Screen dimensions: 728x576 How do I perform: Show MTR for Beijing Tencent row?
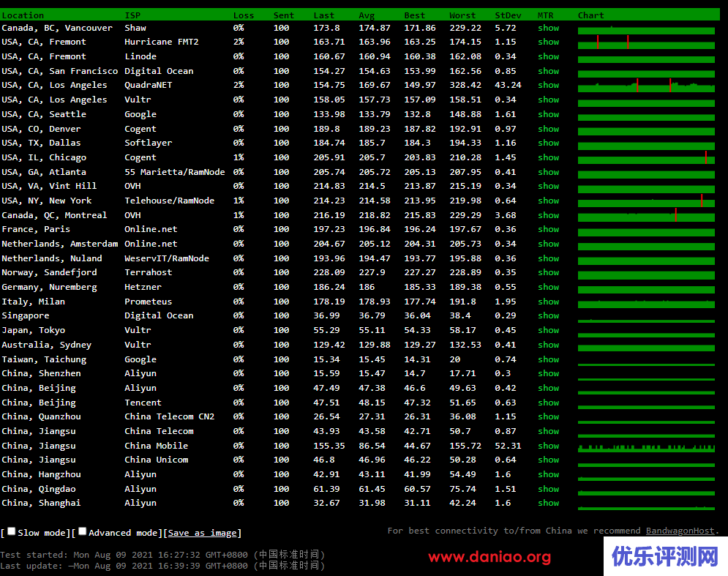pyautogui.click(x=548, y=403)
